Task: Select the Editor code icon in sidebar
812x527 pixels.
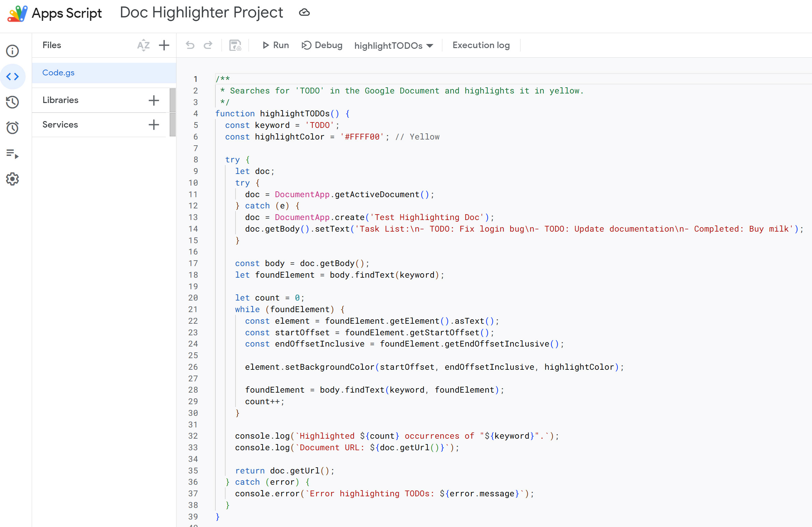Action: [13, 77]
